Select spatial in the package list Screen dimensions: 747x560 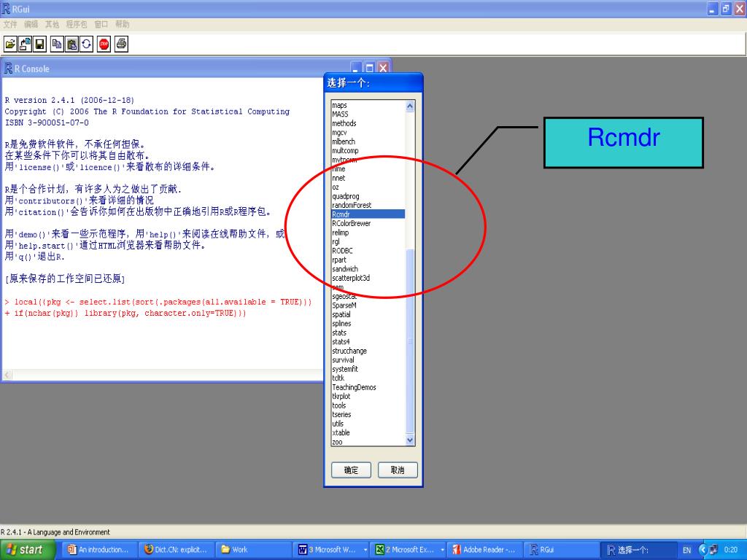(x=368, y=314)
